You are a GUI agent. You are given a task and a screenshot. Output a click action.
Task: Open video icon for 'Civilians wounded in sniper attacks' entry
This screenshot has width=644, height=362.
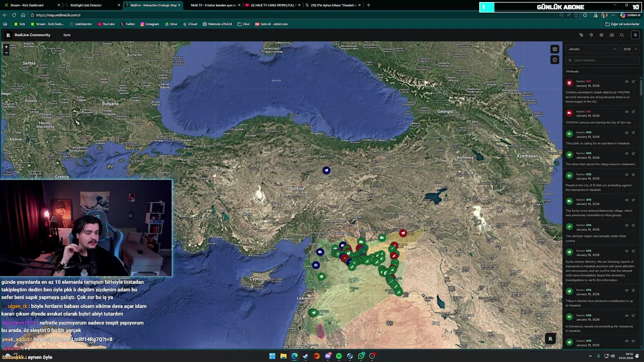point(627,81)
